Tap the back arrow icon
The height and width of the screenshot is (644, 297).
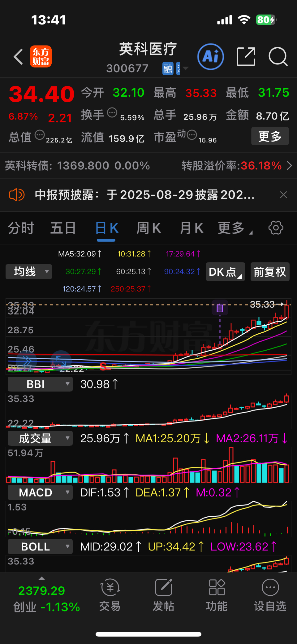coord(18,57)
